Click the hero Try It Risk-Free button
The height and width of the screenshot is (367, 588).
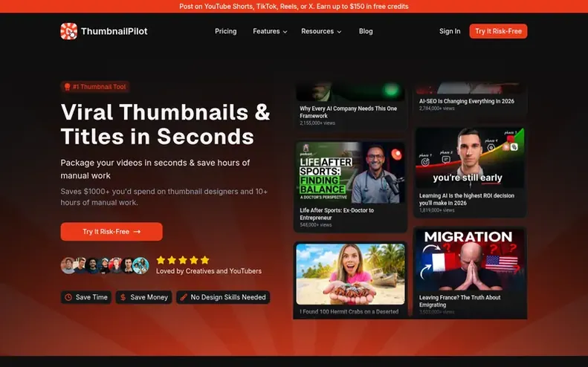pyautogui.click(x=112, y=232)
